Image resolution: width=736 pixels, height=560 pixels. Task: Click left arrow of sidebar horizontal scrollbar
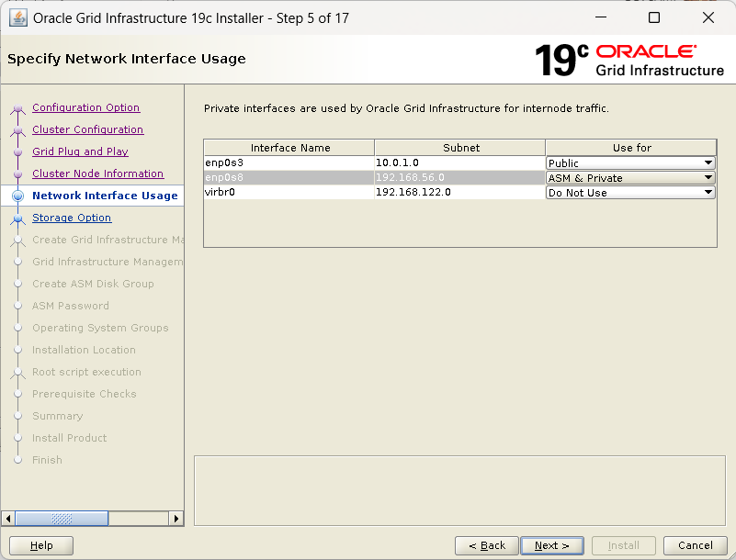(8, 519)
